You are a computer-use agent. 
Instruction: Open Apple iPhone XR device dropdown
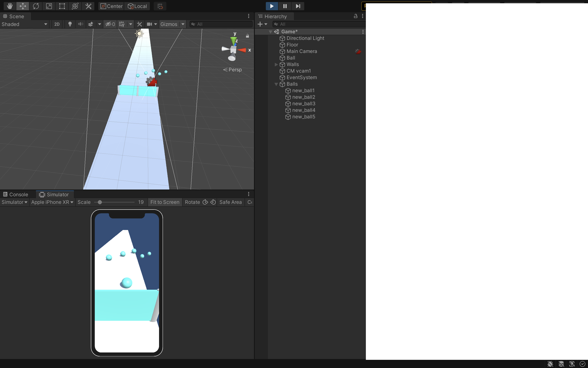tap(52, 202)
